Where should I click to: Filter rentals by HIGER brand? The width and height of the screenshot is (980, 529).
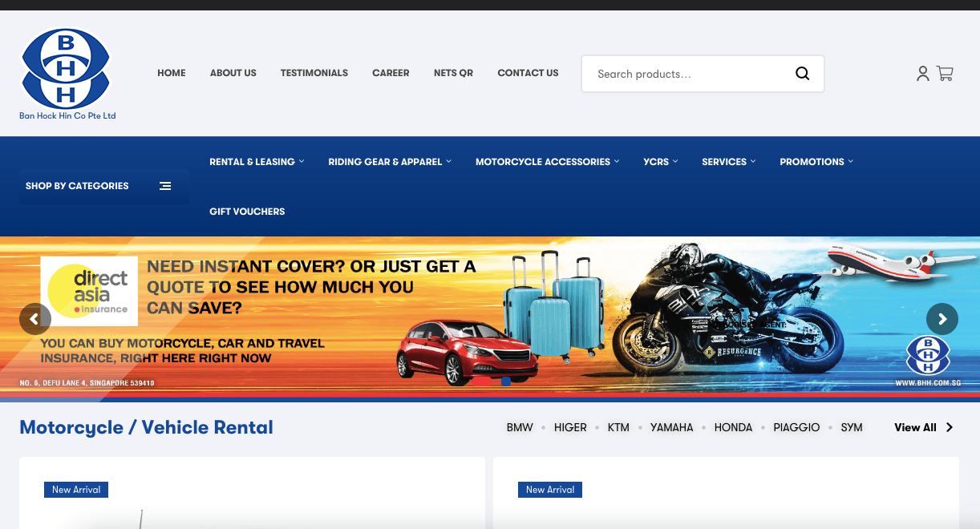pyautogui.click(x=570, y=427)
